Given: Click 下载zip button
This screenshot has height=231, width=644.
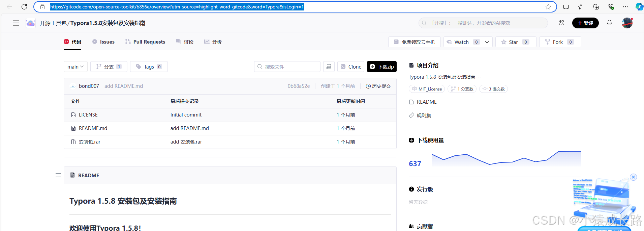Looking at the screenshot, I should click(x=382, y=67).
